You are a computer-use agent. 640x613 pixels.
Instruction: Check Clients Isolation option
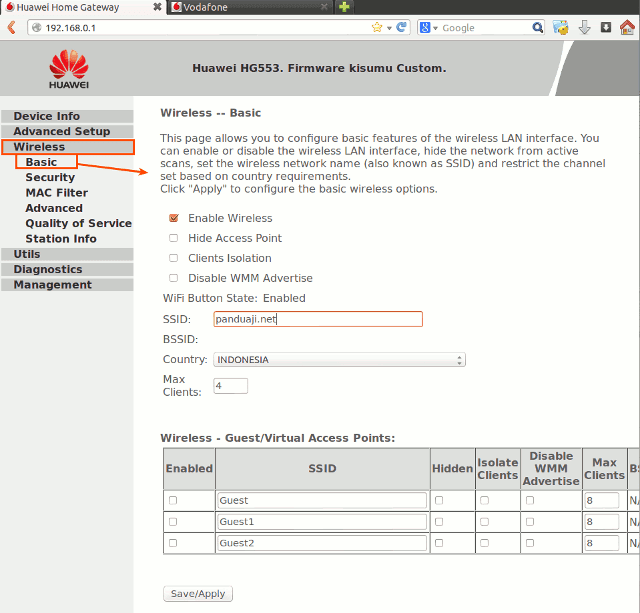(x=173, y=258)
